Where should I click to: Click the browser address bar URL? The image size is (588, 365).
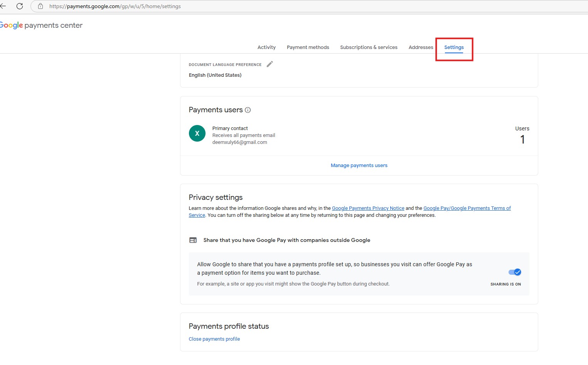115,7
